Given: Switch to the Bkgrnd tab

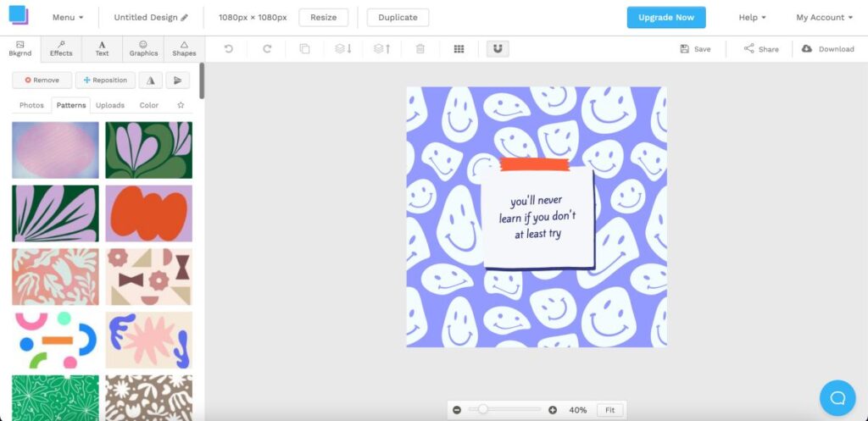Looking at the screenshot, I should pyautogui.click(x=20, y=48).
